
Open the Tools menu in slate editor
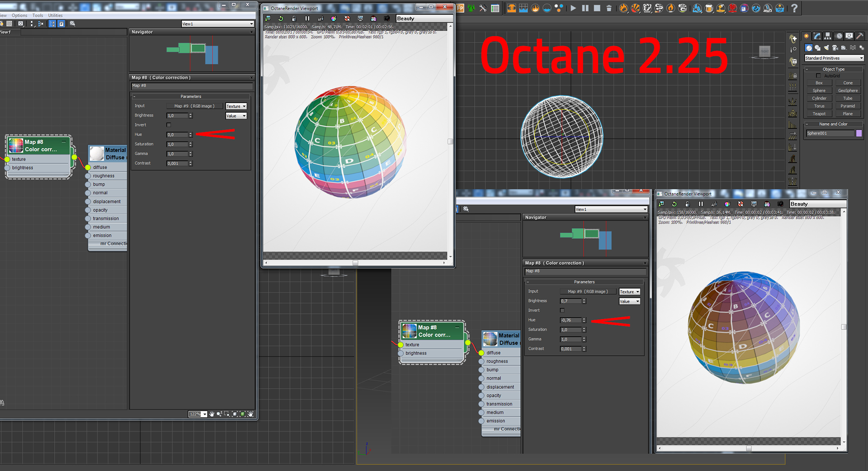tap(38, 15)
